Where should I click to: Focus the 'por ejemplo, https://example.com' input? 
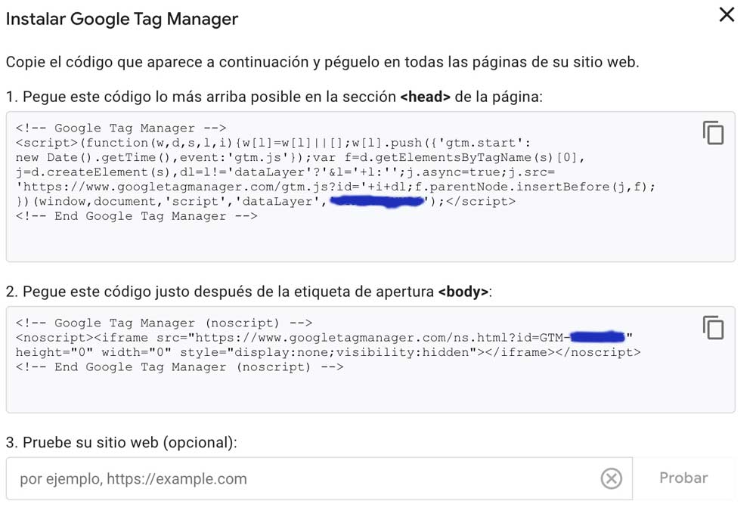click(302, 478)
